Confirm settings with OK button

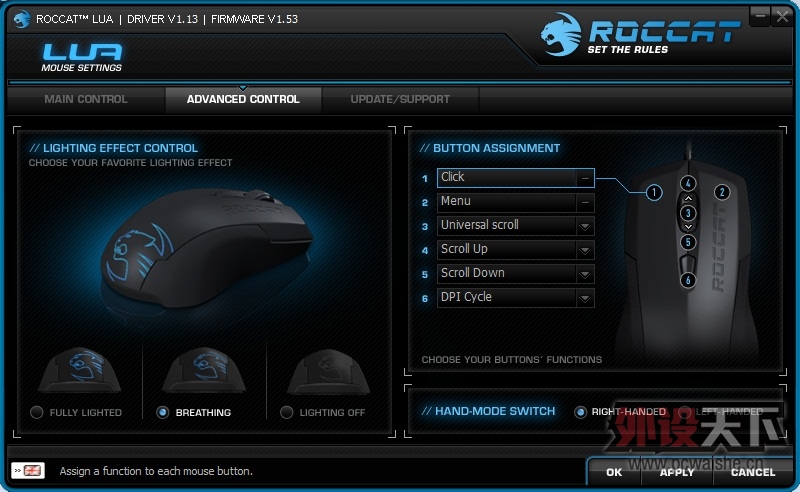point(614,472)
